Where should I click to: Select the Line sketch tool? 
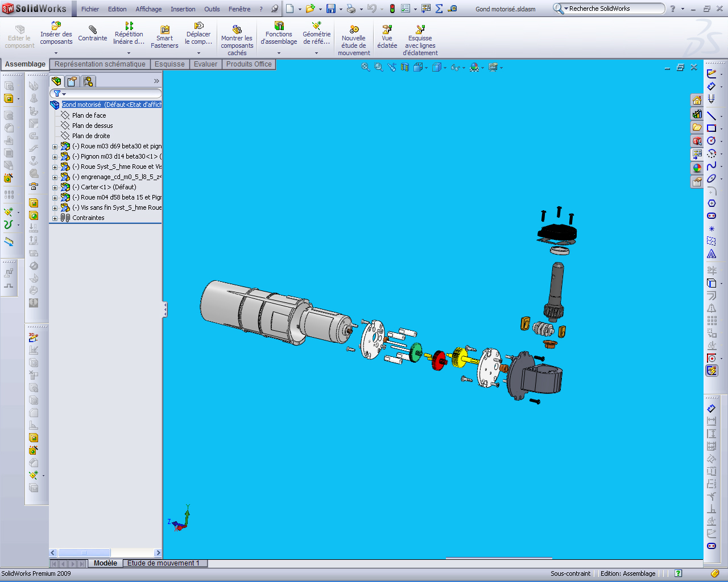(x=712, y=116)
